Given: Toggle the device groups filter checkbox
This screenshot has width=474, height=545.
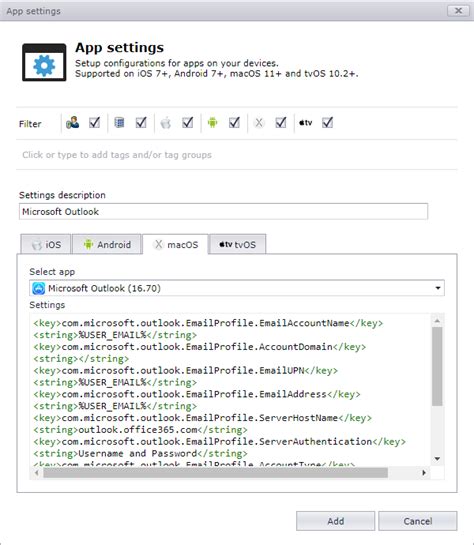Looking at the screenshot, I should [x=141, y=122].
